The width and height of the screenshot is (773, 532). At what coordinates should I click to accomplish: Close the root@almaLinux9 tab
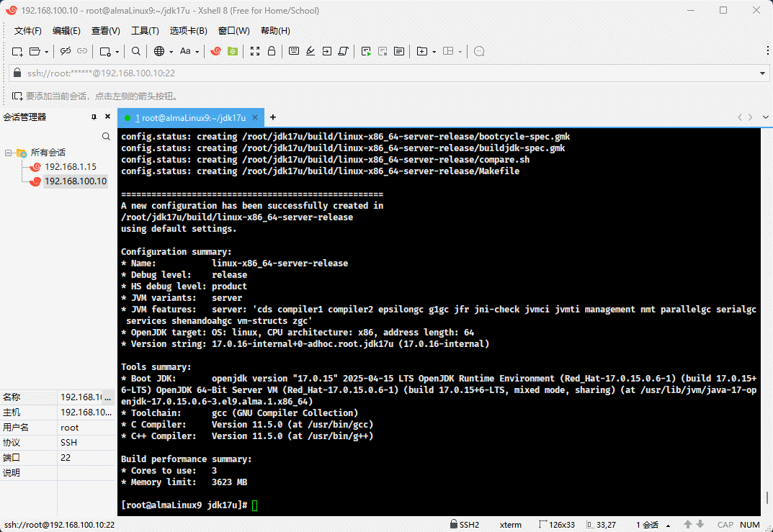coord(255,117)
